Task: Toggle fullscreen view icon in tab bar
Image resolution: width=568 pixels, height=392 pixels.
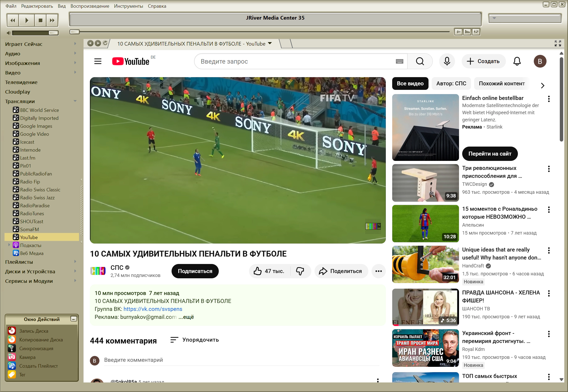Action: pos(558,43)
